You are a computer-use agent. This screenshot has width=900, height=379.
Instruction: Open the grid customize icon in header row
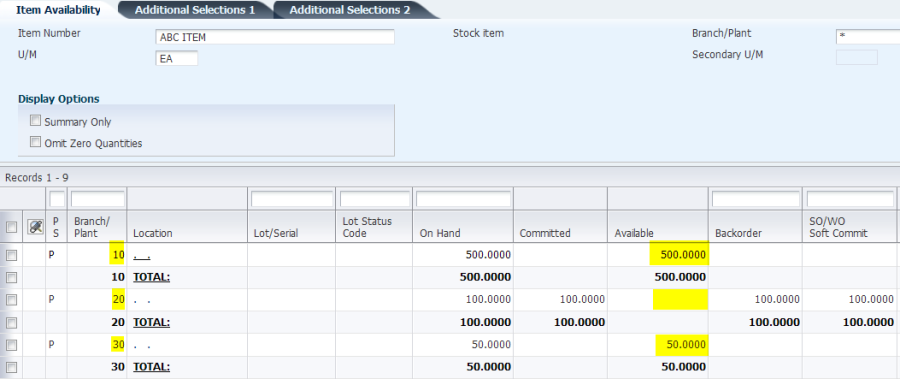[x=36, y=227]
